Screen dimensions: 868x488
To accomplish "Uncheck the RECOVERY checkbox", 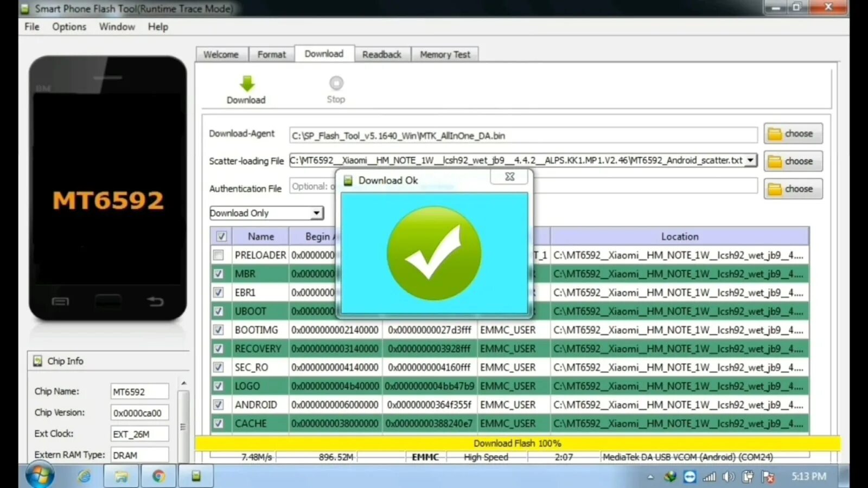I will coord(218,349).
